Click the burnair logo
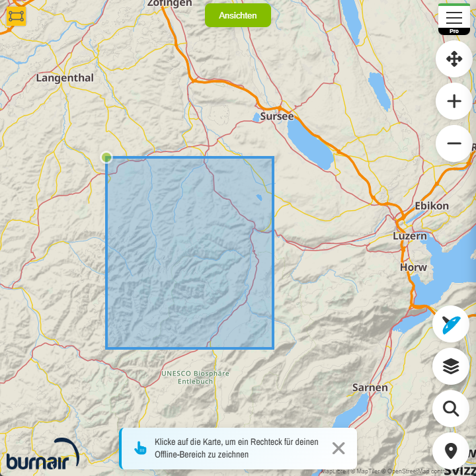 click(x=42, y=455)
